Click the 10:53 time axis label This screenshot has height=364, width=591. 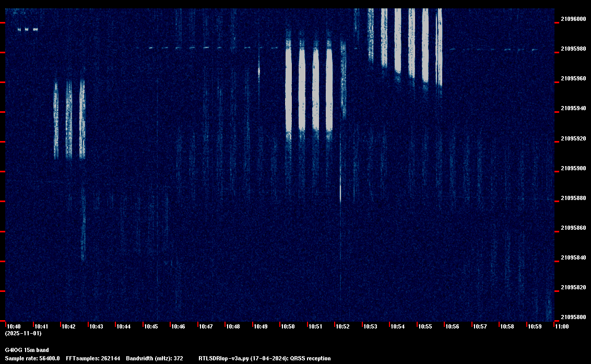(x=370, y=326)
